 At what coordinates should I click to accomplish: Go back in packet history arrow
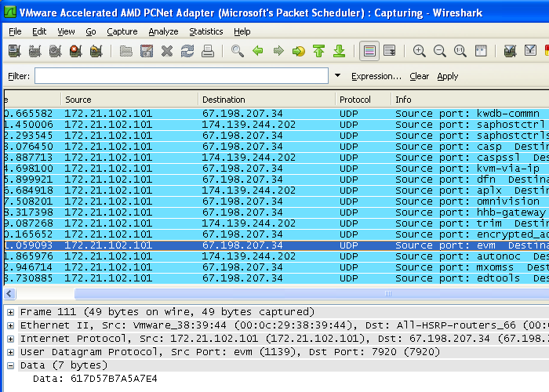[x=258, y=51]
